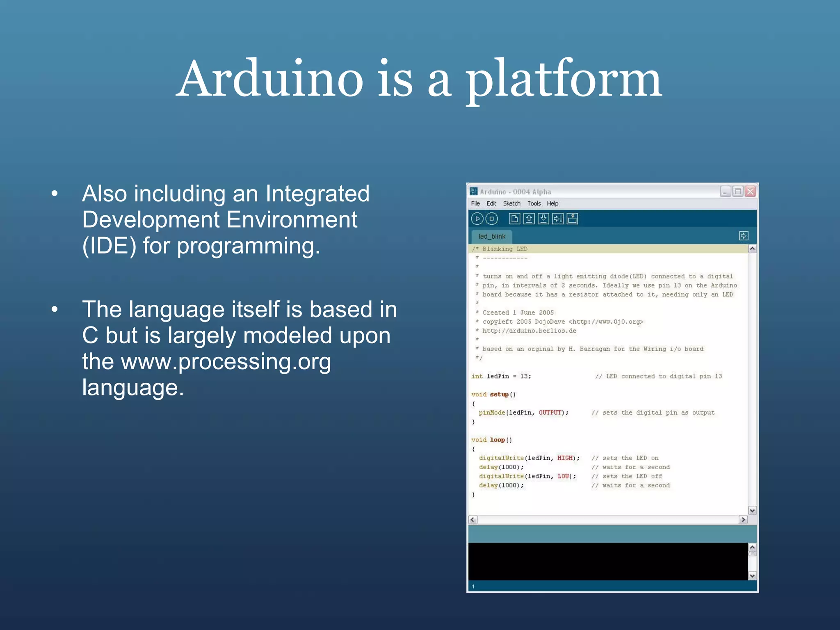840x630 pixels.
Task: Click the 'int ledPin = 13;' code line
Action: pyautogui.click(x=501, y=376)
